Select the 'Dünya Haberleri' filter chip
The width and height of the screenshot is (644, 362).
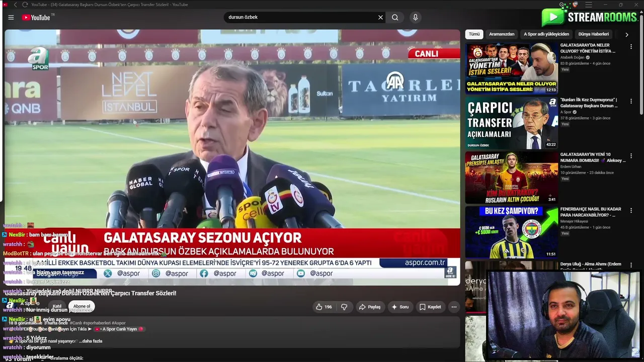[594, 34]
